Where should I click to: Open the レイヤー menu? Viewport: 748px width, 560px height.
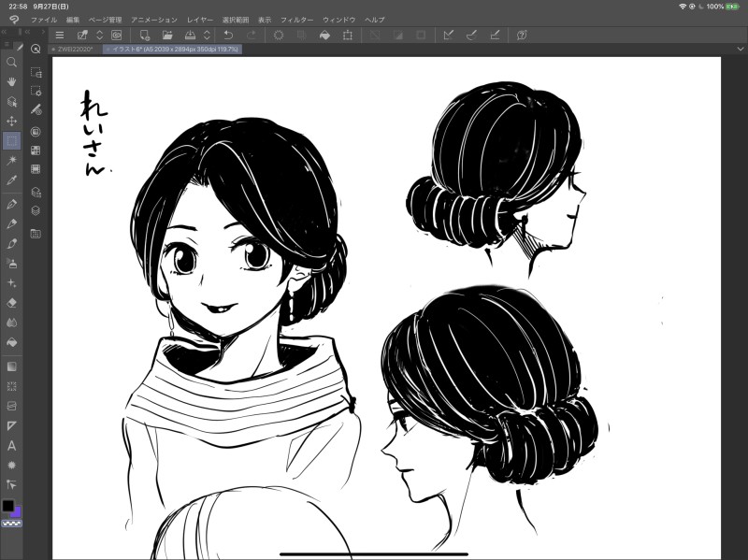200,20
